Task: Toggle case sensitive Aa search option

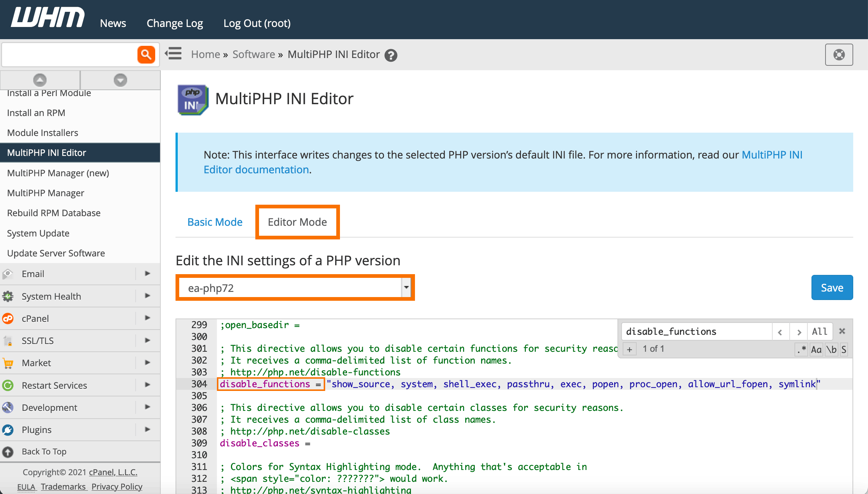Action: 816,349
